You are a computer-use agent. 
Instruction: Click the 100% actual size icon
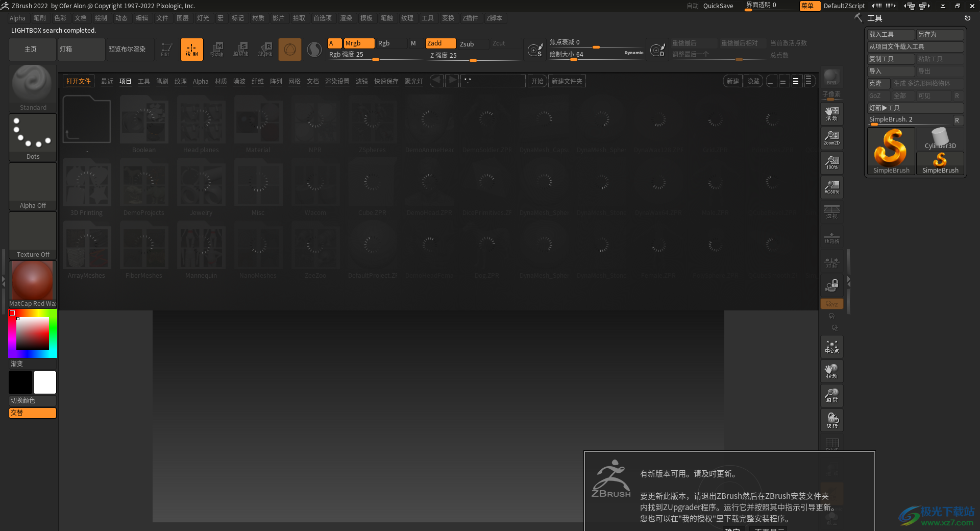pos(831,163)
